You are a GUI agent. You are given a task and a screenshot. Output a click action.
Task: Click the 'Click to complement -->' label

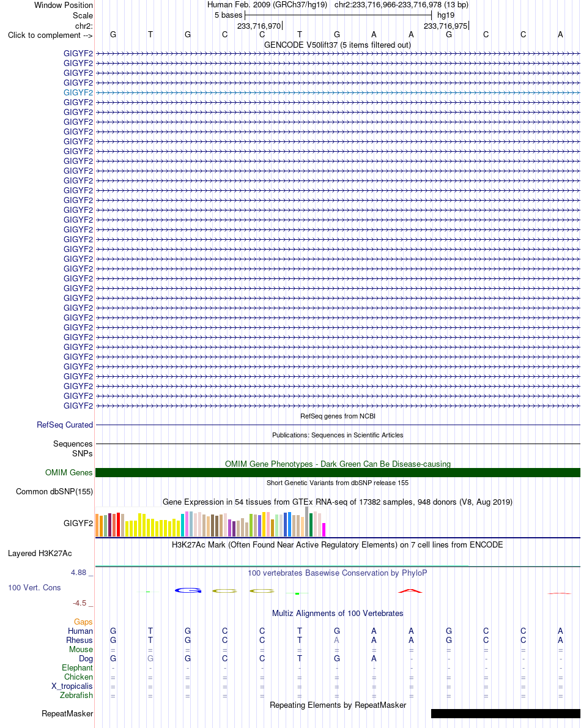tap(50, 35)
